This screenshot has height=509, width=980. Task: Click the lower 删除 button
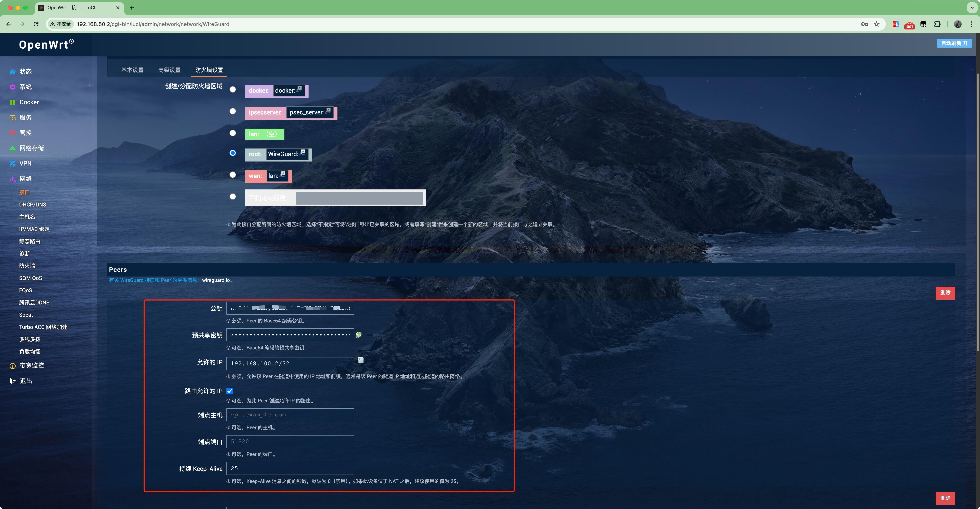[x=945, y=498]
